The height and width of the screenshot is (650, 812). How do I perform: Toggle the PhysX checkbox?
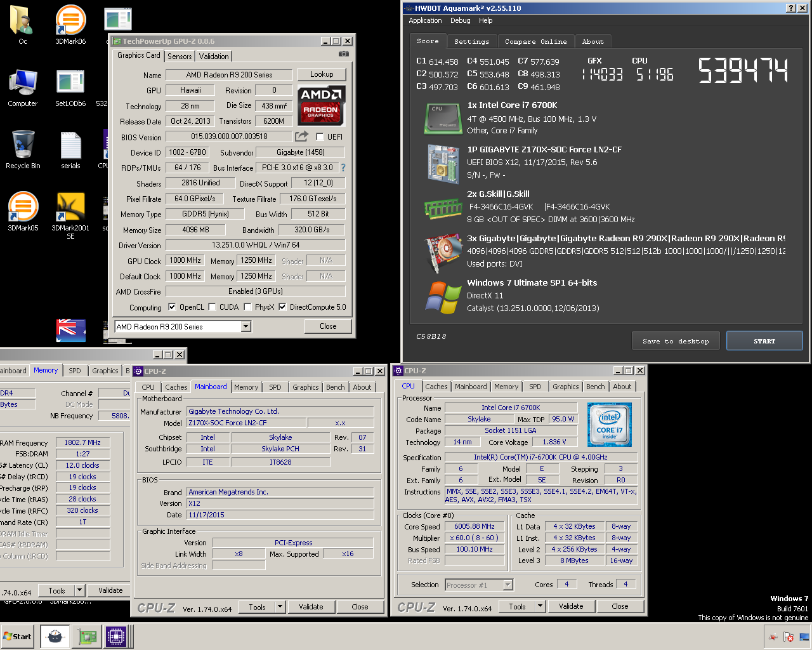pos(247,307)
